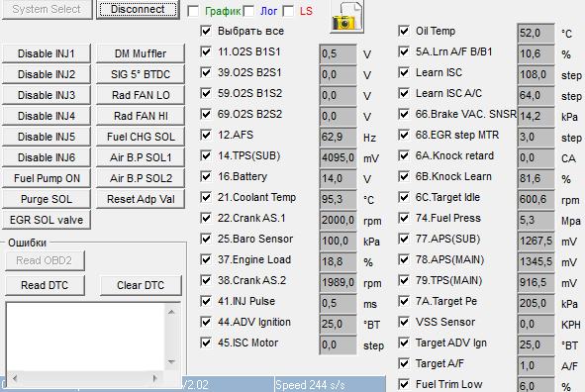Viewport: 585px width, 392px height.
Task: Click the Read DTC button
Action: [45, 285]
